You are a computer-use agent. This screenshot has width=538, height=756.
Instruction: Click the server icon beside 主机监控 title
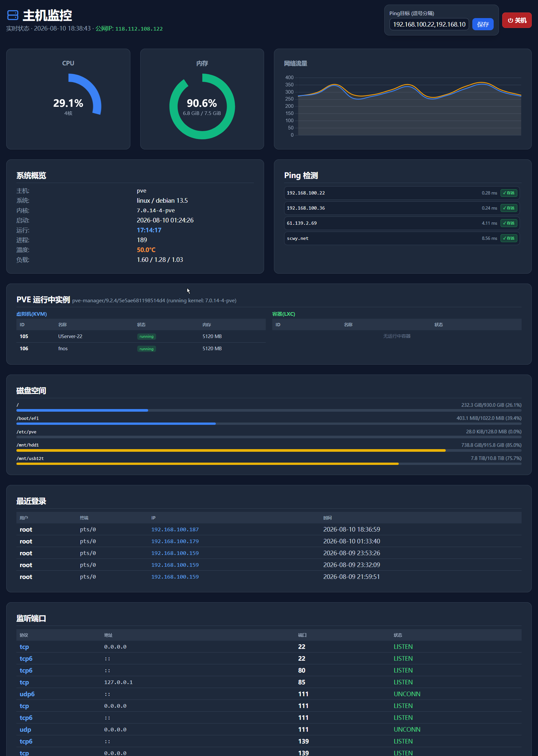click(x=12, y=15)
